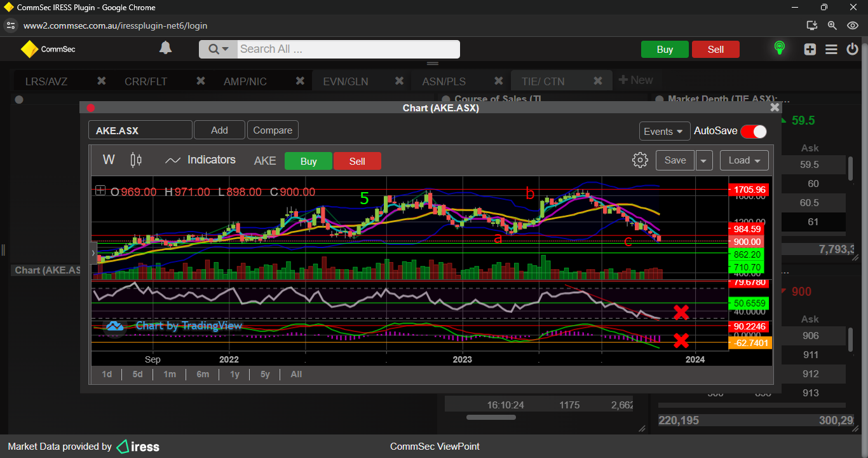The height and width of the screenshot is (458, 868).
Task: Click the AKE.ASX symbol input field
Action: tap(140, 130)
